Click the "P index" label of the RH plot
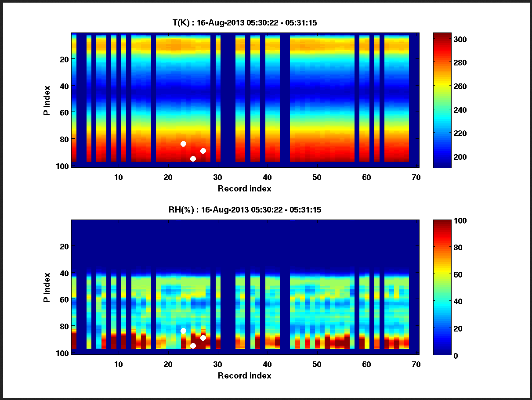The width and height of the screenshot is (532, 400). tap(46, 287)
